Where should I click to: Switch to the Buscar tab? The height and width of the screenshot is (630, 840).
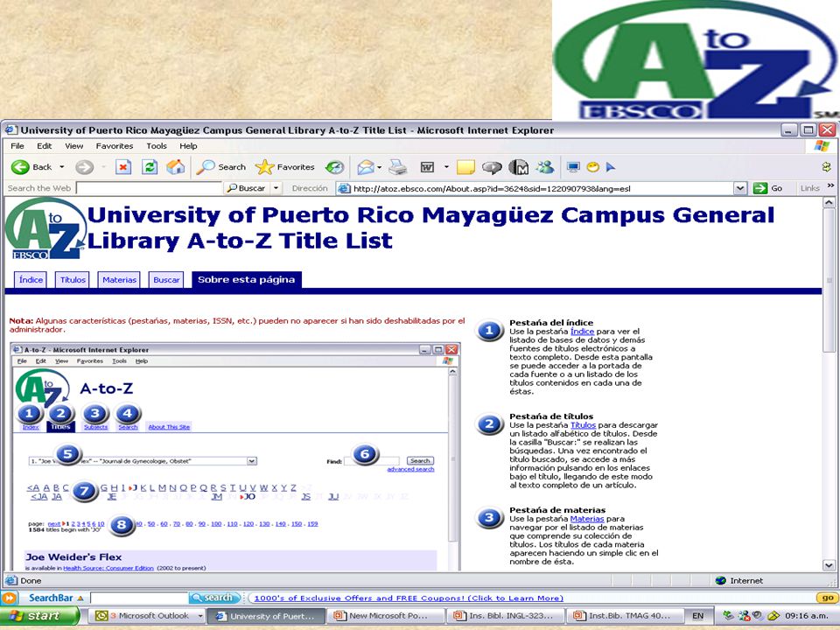[x=166, y=280]
